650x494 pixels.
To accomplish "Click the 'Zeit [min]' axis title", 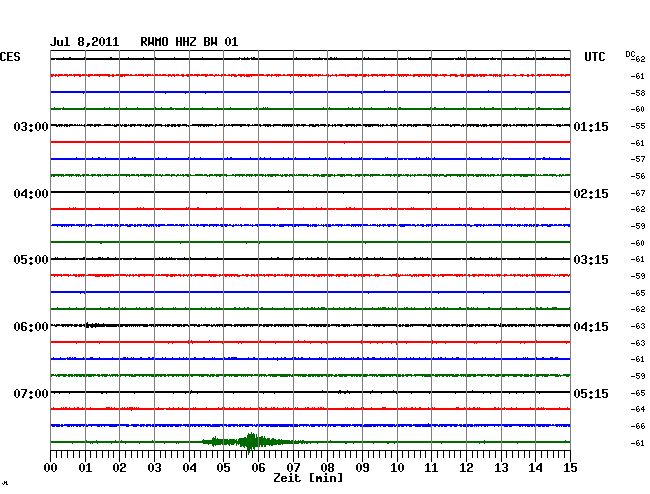I will [308, 478].
